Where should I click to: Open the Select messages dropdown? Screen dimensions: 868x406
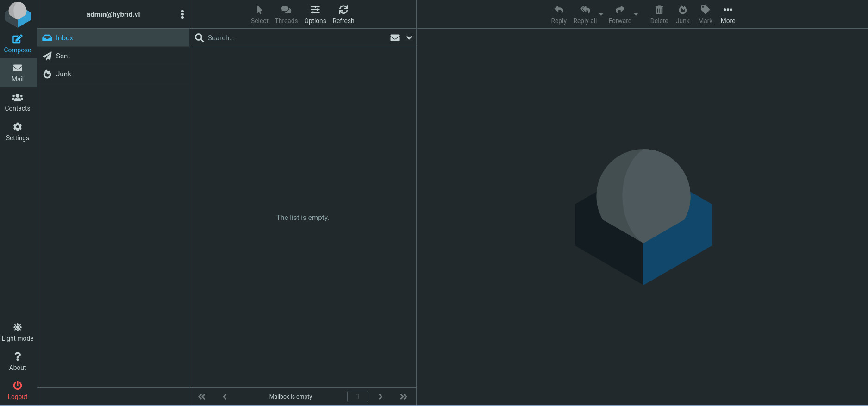coord(259,14)
